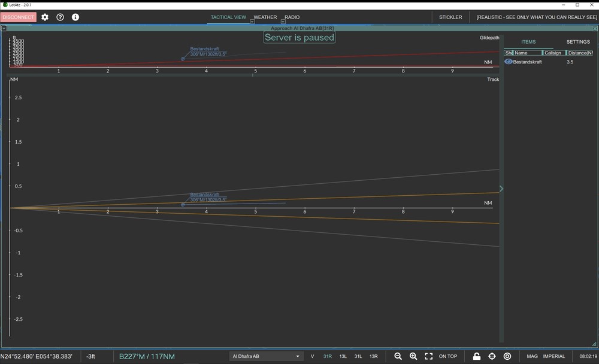The width and height of the screenshot is (599, 364).
Task: Open the help question mark icon
Action: (x=60, y=17)
